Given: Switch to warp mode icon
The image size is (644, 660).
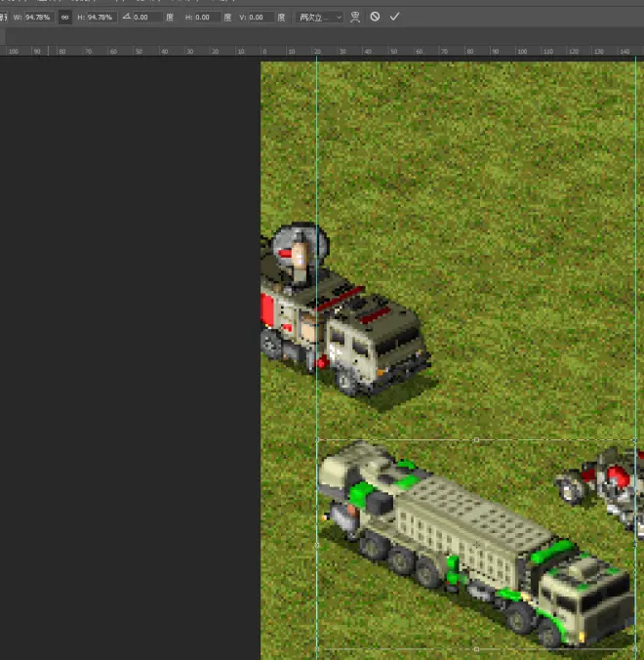Looking at the screenshot, I should point(355,18).
